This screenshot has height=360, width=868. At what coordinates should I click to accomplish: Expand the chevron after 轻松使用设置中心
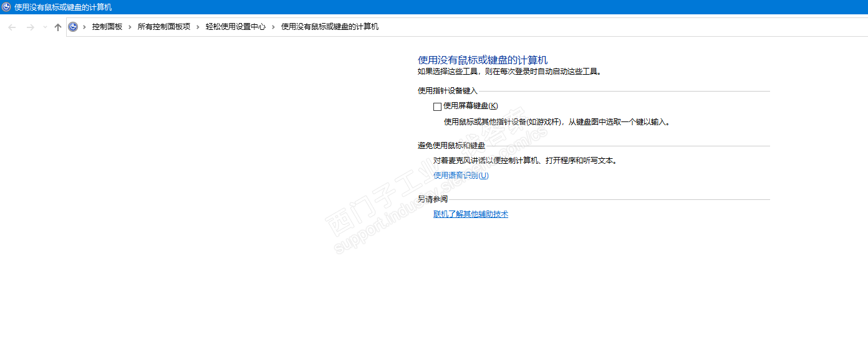(x=273, y=27)
